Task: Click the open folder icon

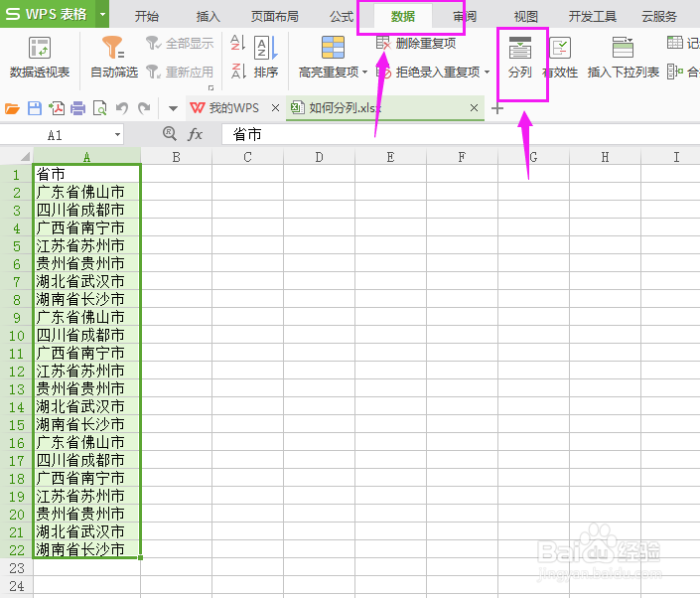Action: 12,108
